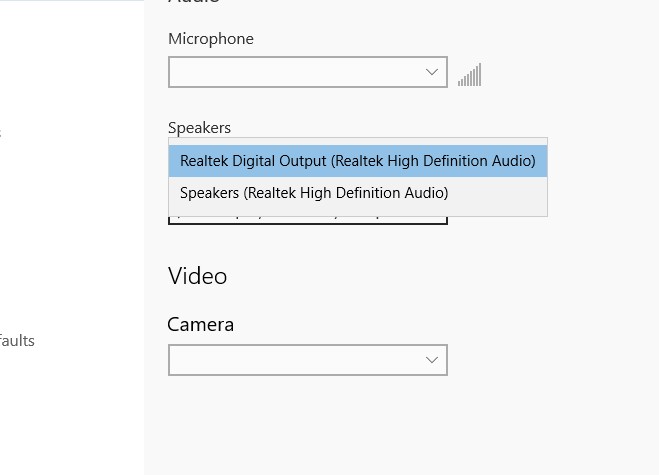Open the Camera device combo box

coord(300,360)
